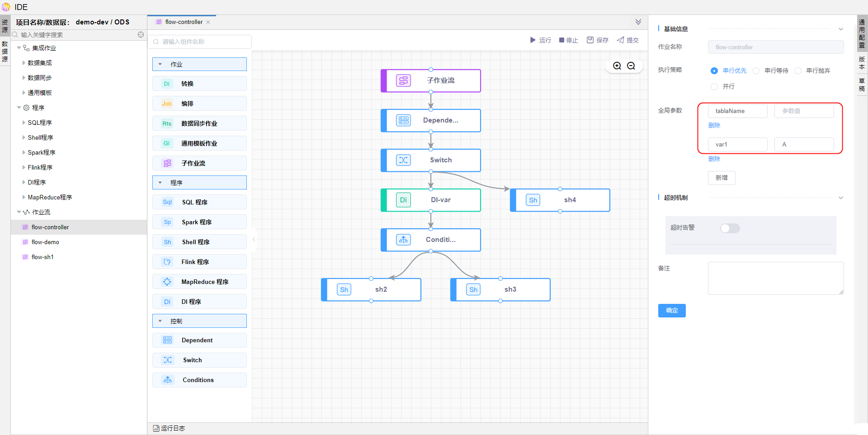Click the zoom out magnifier icon

pos(631,66)
